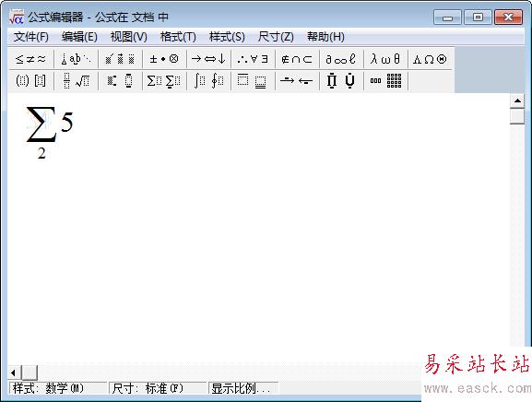
Task: Open the labeled arrow templates palette
Action: (x=297, y=81)
